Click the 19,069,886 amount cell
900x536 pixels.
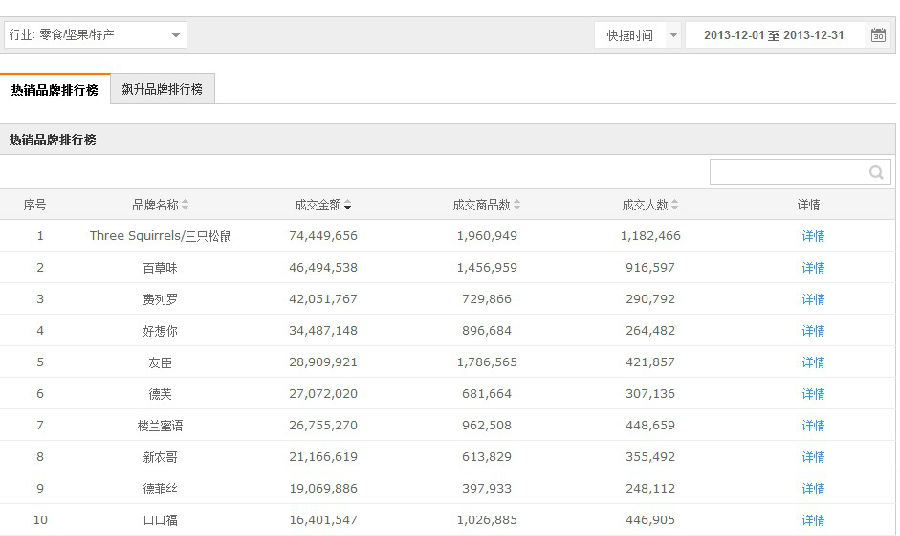[x=323, y=489]
